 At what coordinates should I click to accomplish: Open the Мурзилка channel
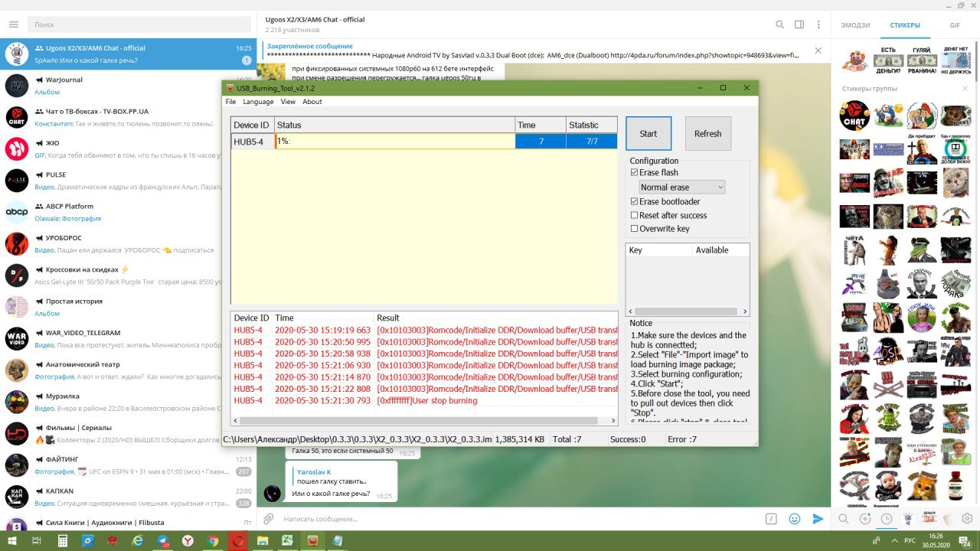pyautogui.click(x=128, y=402)
